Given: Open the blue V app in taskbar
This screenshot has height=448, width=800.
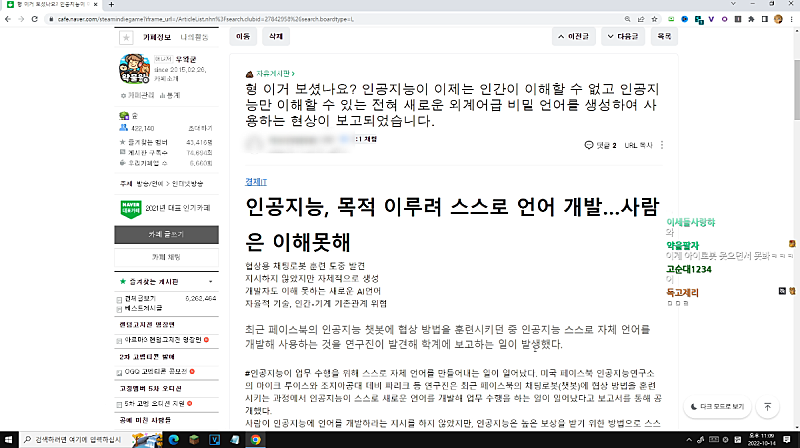Looking at the screenshot, I should click(x=214, y=439).
